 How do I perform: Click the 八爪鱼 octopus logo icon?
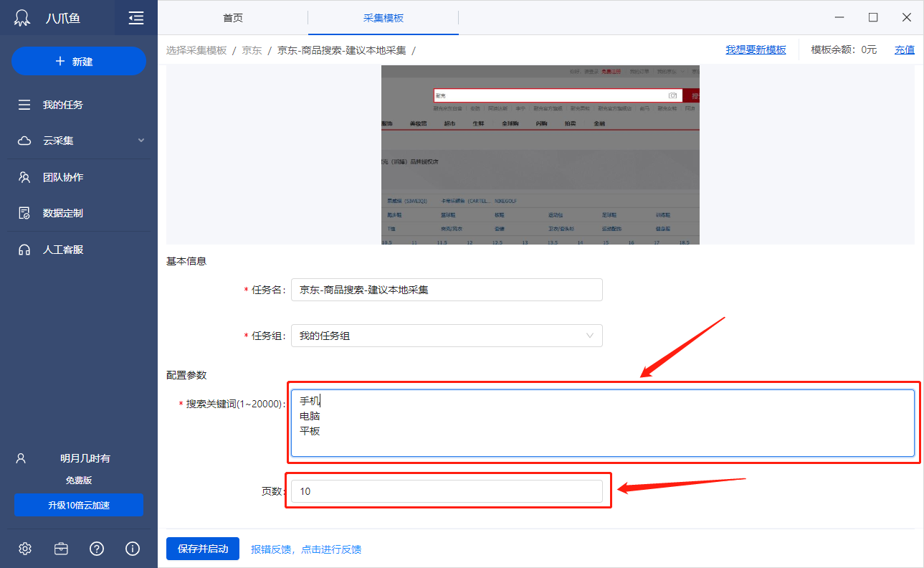[23, 18]
